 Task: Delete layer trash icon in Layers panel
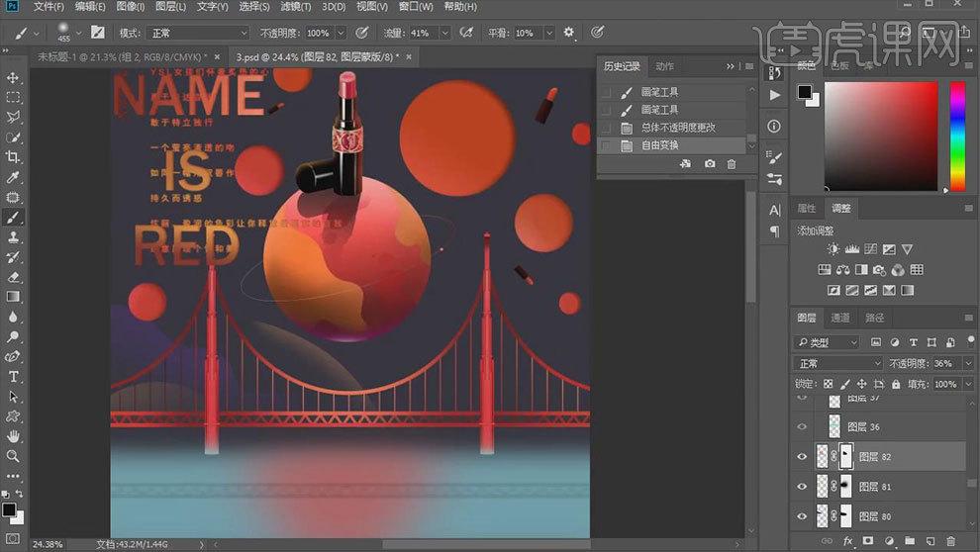click(x=950, y=541)
